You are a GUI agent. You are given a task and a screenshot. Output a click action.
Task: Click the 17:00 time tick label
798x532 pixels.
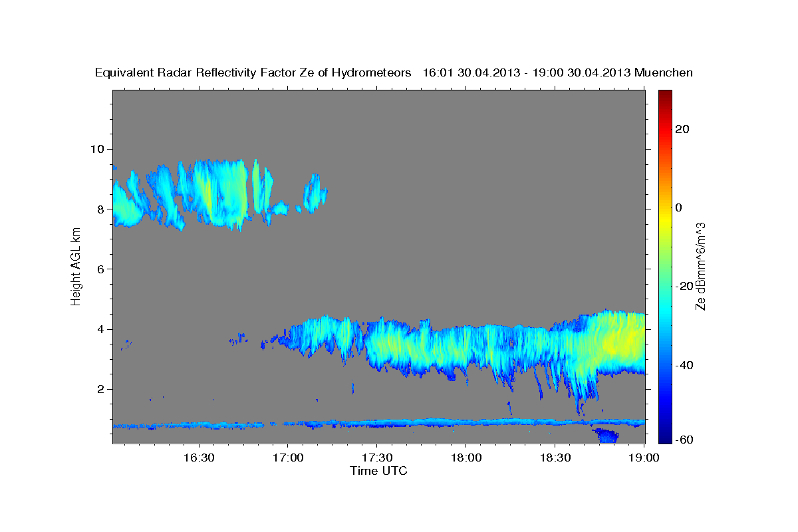click(287, 458)
